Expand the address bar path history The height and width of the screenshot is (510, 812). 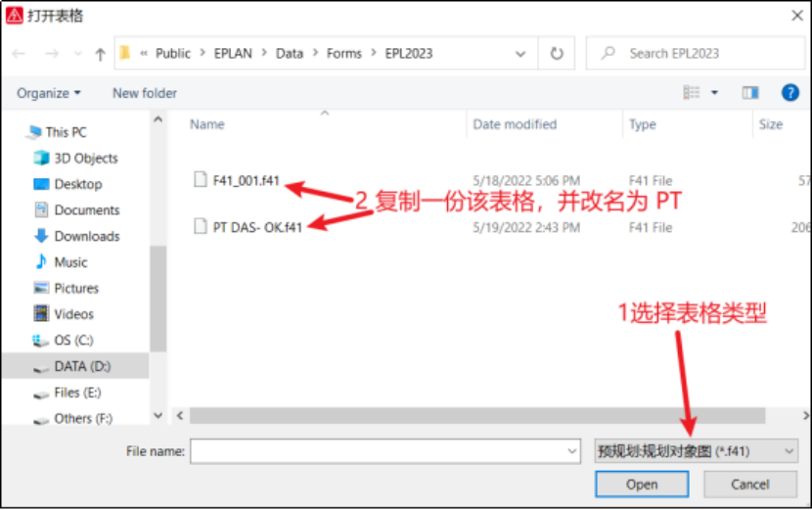pyautogui.click(x=520, y=54)
